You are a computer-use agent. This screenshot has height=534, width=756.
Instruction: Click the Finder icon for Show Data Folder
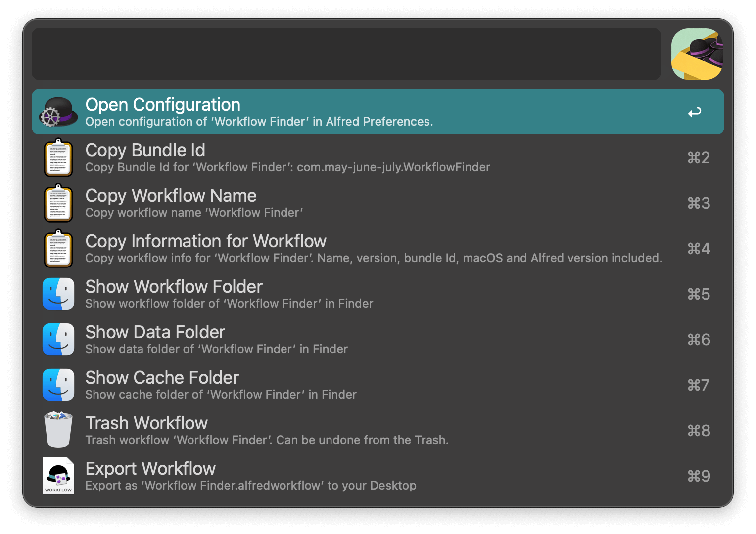[x=58, y=339]
